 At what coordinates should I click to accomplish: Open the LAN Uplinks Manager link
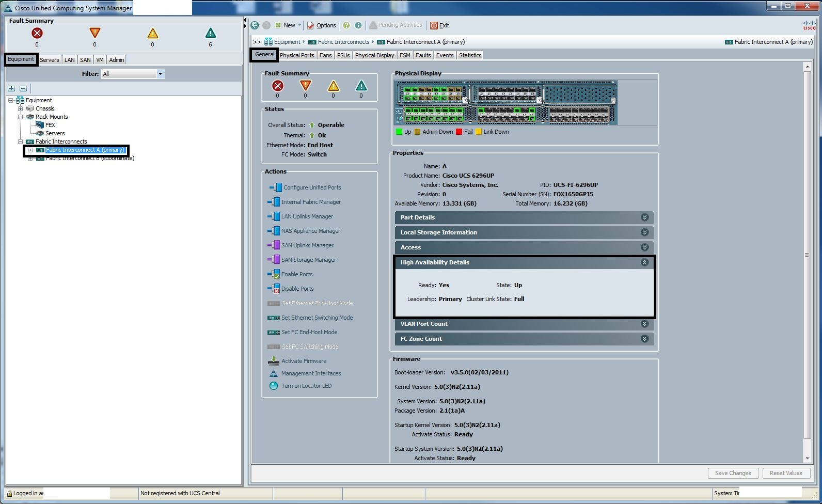coord(307,216)
